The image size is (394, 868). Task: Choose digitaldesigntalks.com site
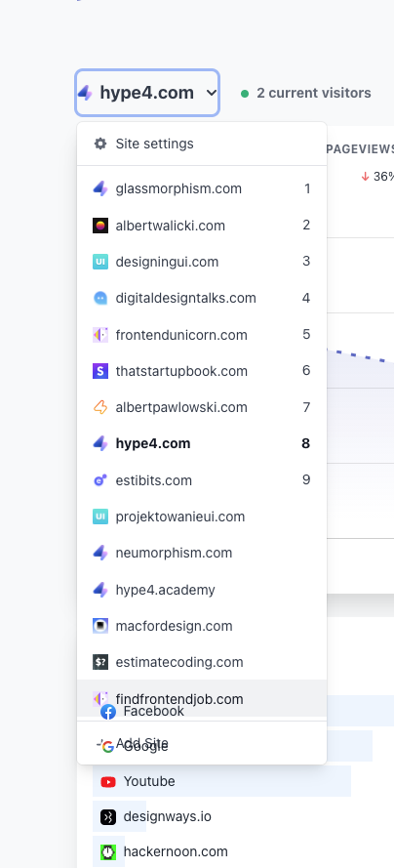point(202,298)
